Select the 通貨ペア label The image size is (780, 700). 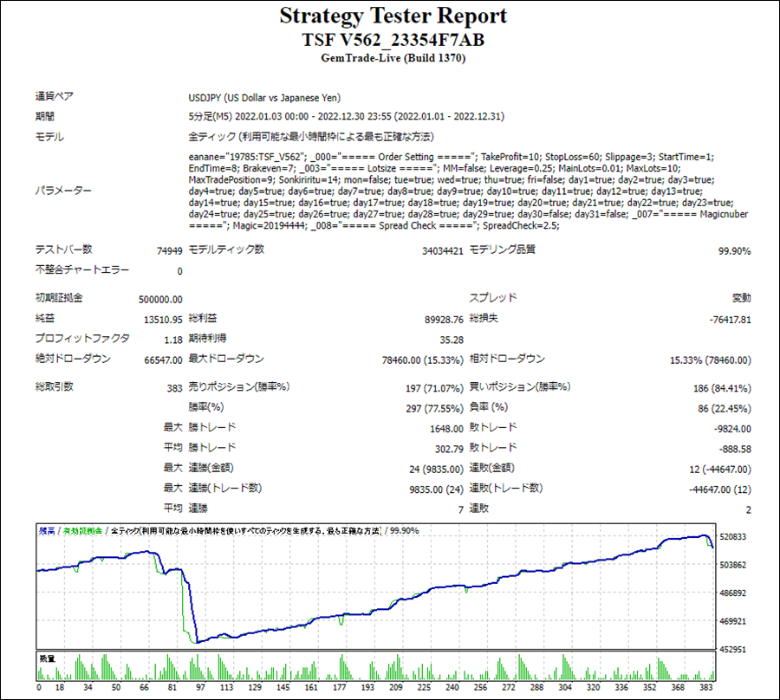pyautogui.click(x=51, y=98)
